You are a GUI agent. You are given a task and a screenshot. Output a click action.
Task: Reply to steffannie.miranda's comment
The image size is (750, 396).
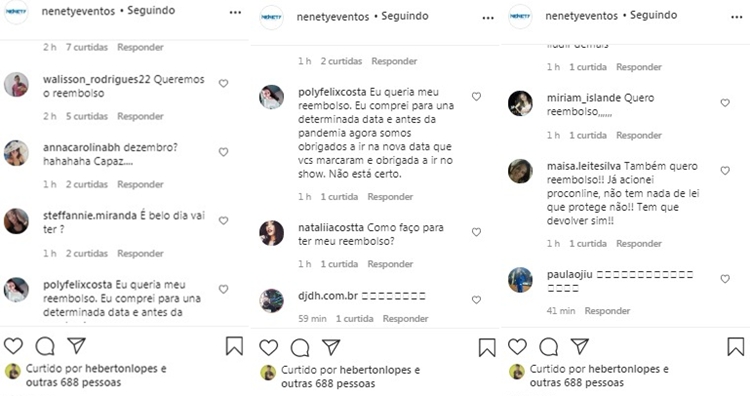[x=140, y=253]
